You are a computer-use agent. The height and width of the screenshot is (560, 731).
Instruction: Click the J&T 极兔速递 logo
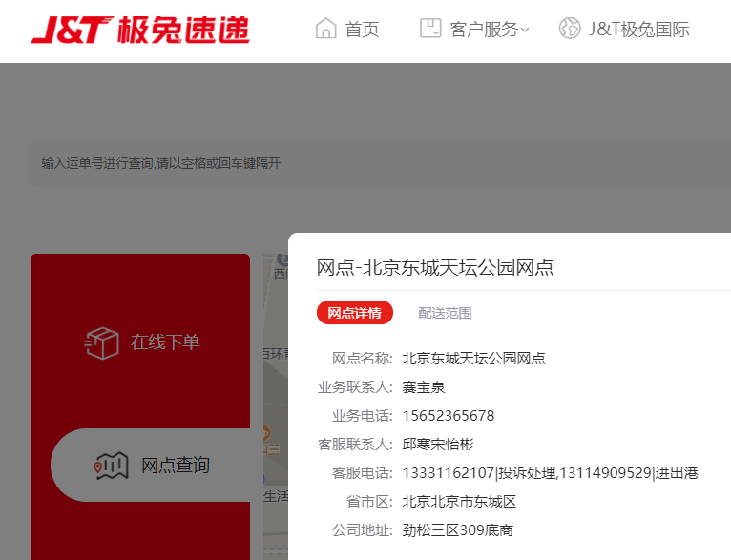click(140, 30)
